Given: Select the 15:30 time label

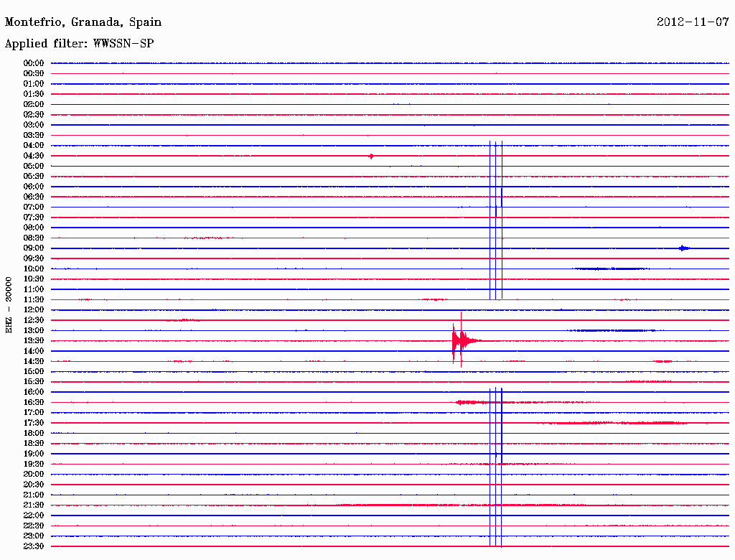Looking at the screenshot, I should (x=34, y=382).
